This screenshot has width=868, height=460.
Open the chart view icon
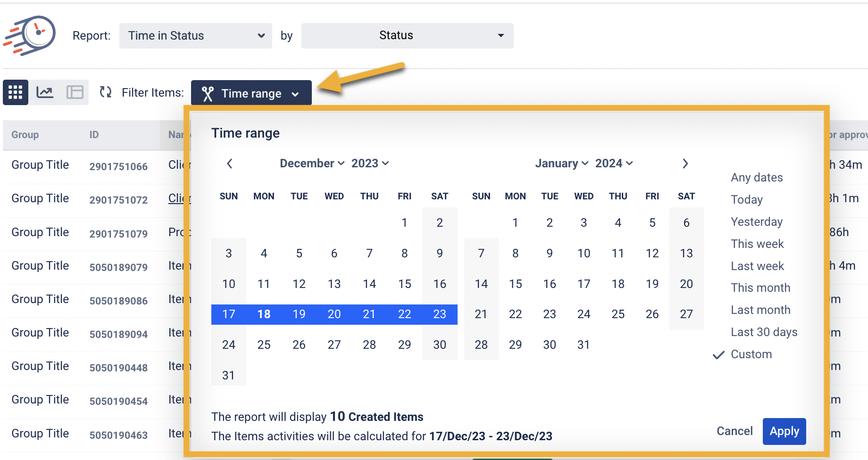(x=45, y=92)
